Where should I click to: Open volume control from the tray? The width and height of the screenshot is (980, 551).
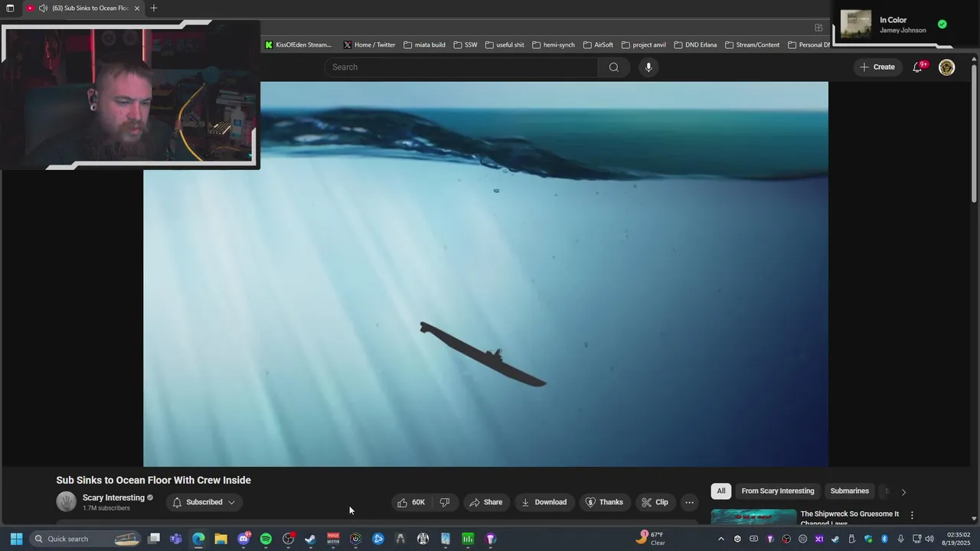coord(929,539)
